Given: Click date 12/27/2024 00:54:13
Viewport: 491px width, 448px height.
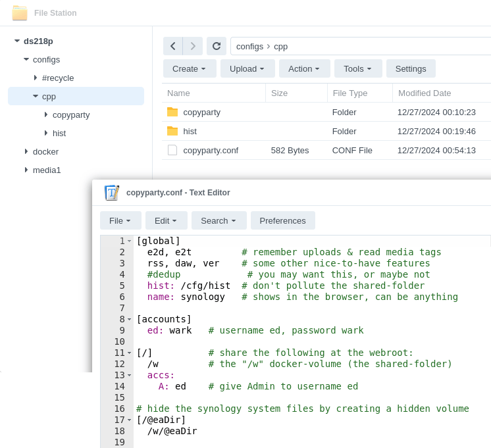Looking at the screenshot, I should tap(436, 150).
